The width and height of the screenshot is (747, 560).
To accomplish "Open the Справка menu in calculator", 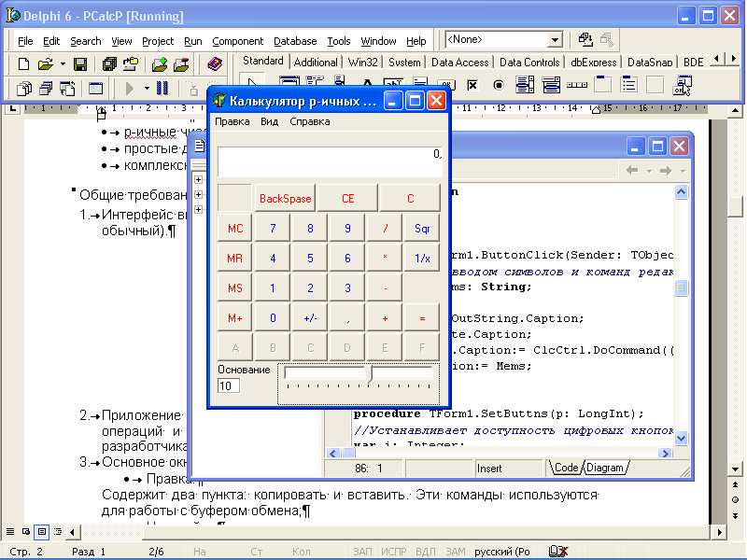I will pyautogui.click(x=310, y=121).
